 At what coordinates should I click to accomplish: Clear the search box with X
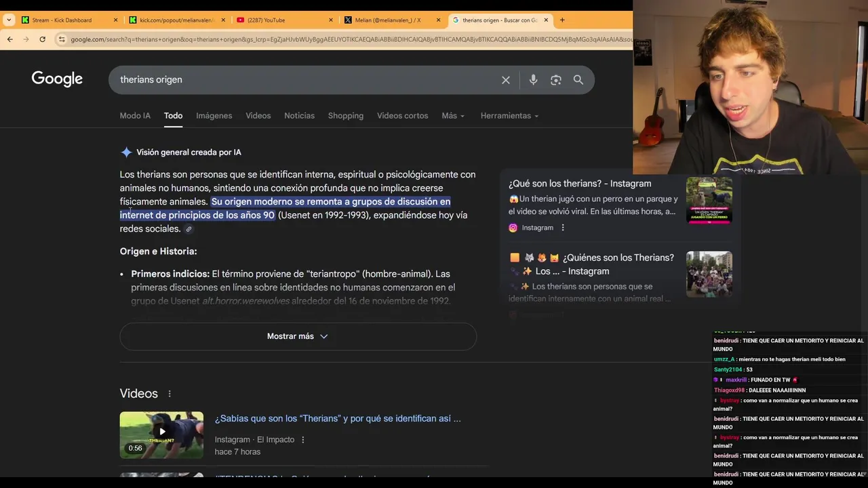(506, 80)
